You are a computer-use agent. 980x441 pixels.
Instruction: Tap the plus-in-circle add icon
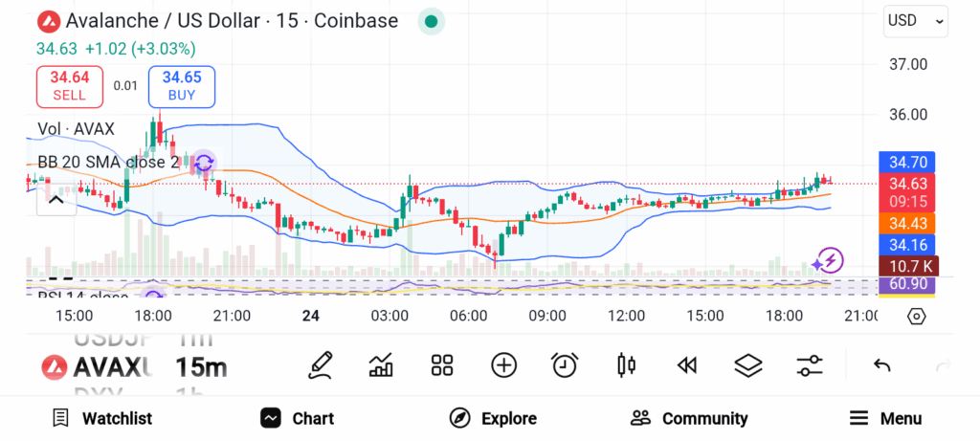coord(503,365)
